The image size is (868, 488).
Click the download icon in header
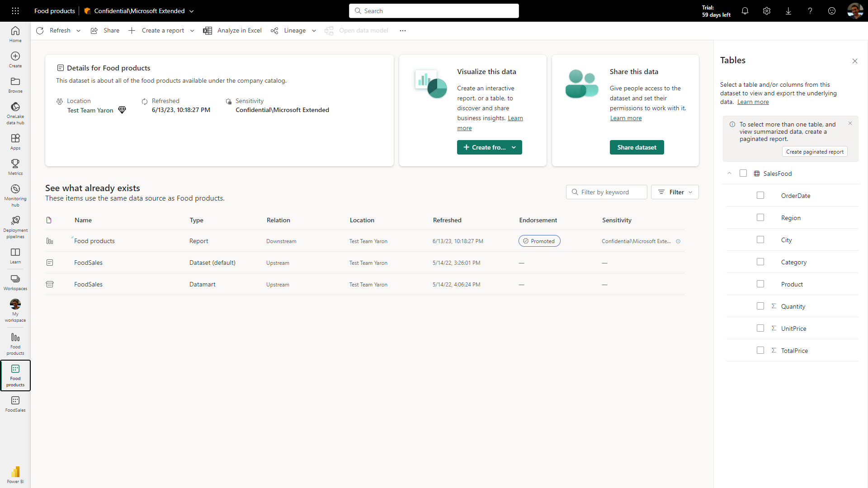coord(788,11)
